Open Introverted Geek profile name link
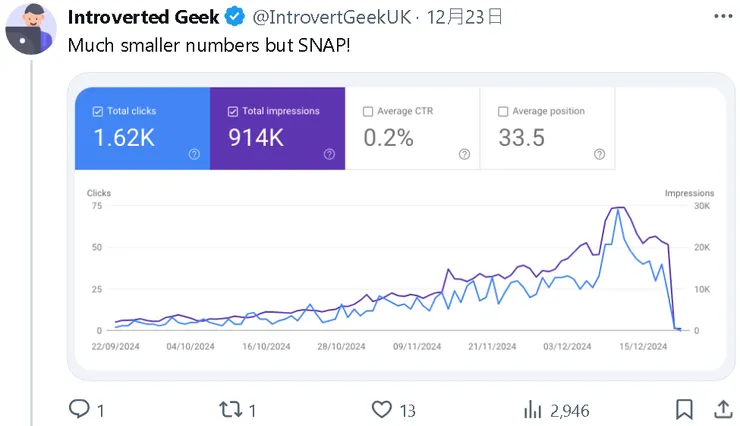 point(143,17)
